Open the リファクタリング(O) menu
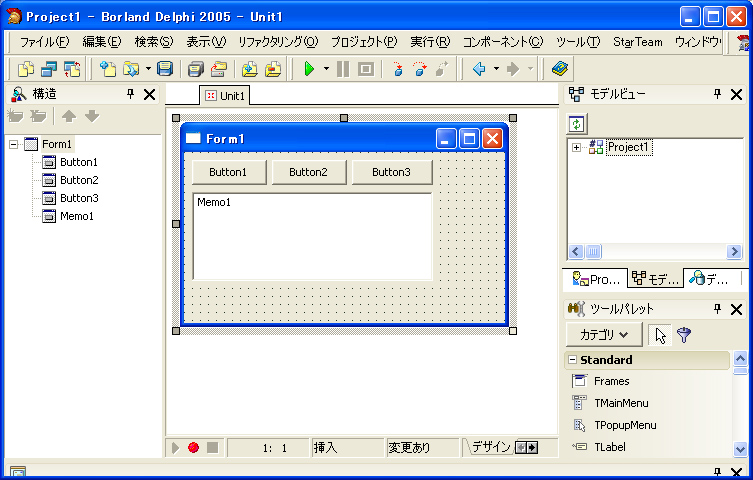 pyautogui.click(x=278, y=42)
